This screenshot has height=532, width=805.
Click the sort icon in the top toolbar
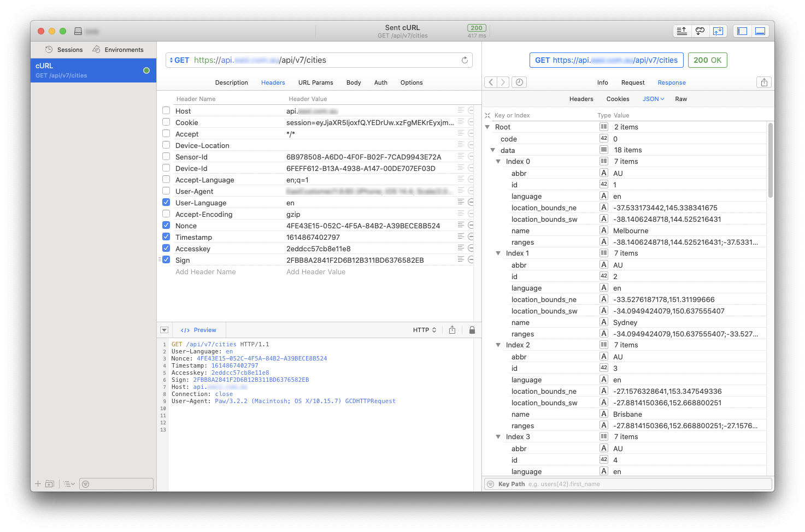681,31
